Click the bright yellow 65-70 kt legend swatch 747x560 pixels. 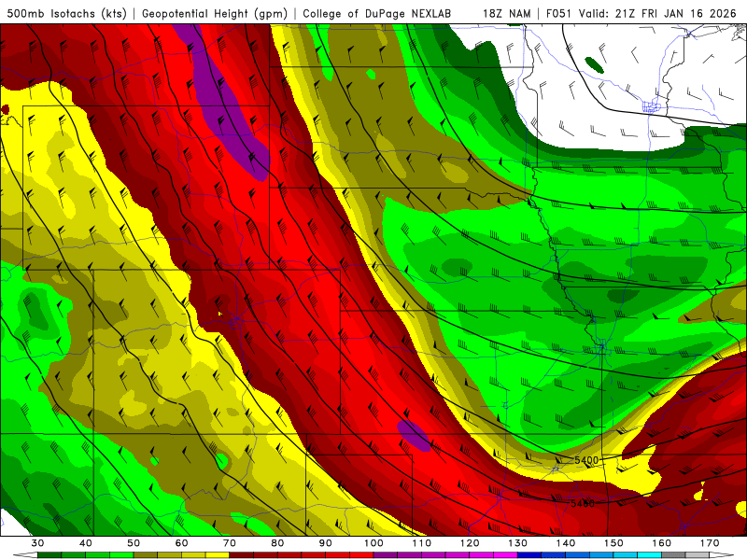click(218, 555)
